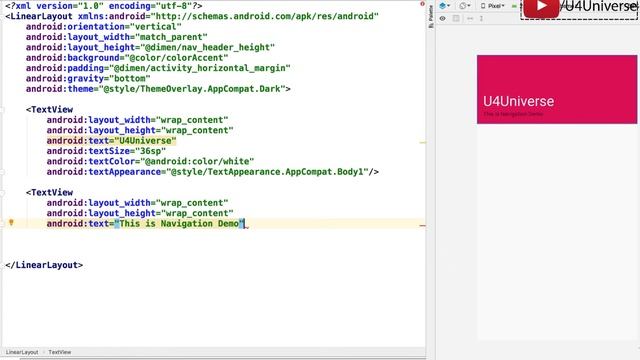Click the yellow lightbulb quick-fix icon
The height and width of the screenshot is (360, 640).
pos(11,222)
